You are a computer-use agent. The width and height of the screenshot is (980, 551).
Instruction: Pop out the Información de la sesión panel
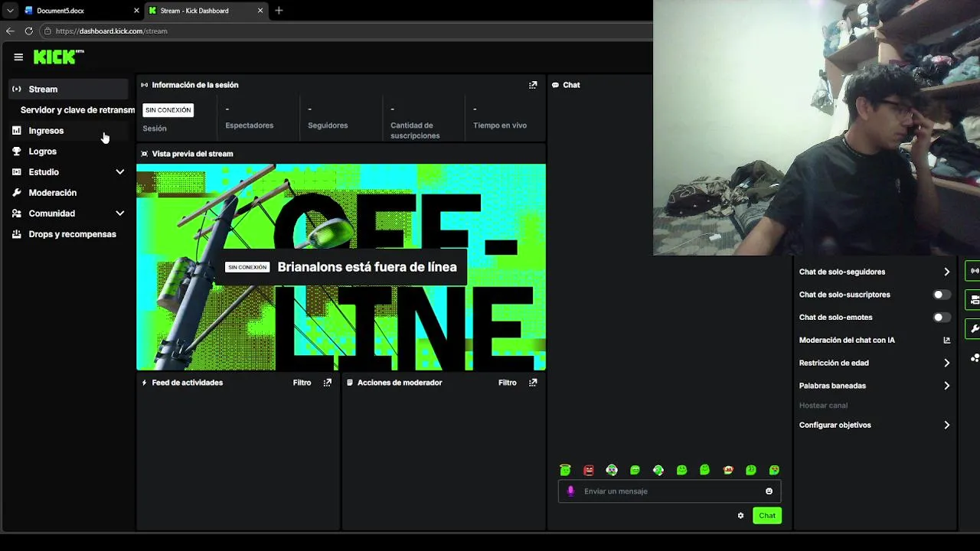(x=533, y=85)
